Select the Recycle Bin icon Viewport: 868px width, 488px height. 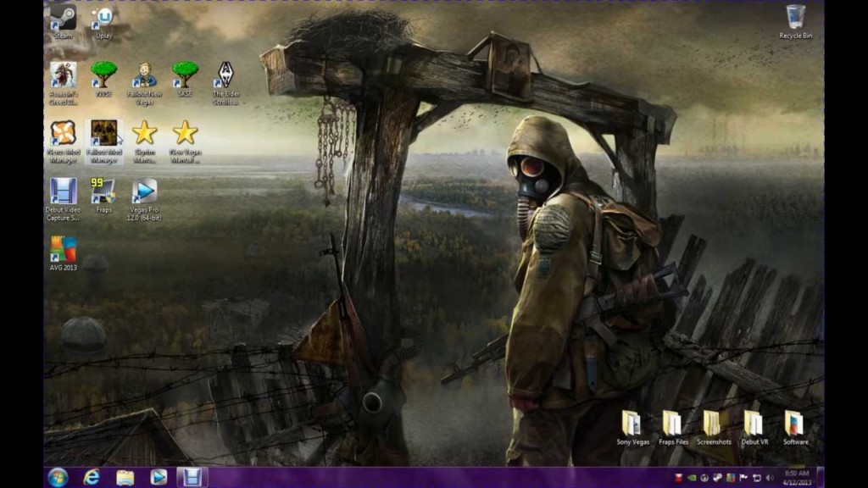click(795, 22)
